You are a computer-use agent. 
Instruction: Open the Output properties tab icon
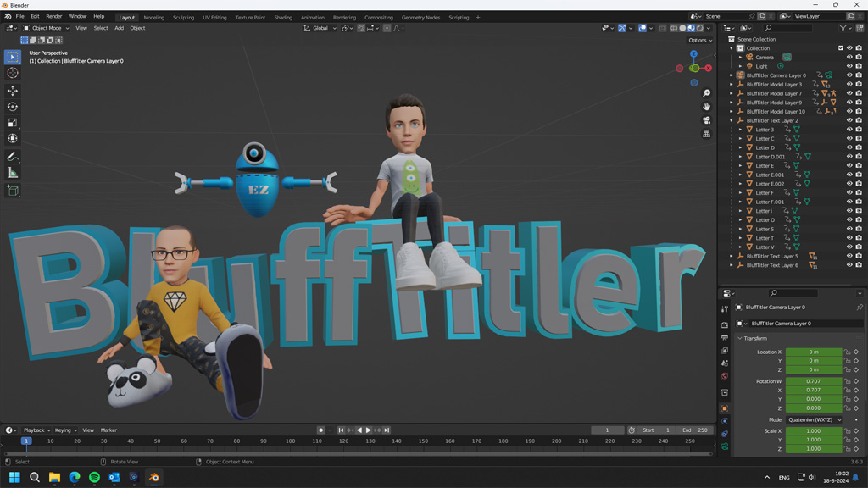tap(725, 337)
